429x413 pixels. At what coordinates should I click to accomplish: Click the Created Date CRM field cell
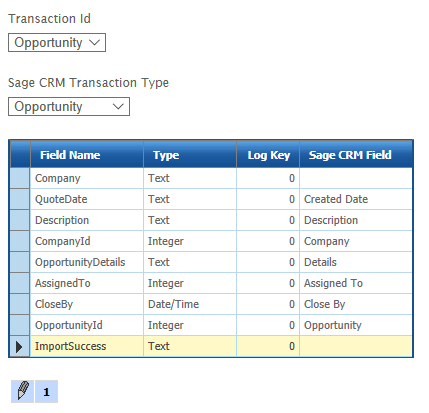(x=356, y=199)
